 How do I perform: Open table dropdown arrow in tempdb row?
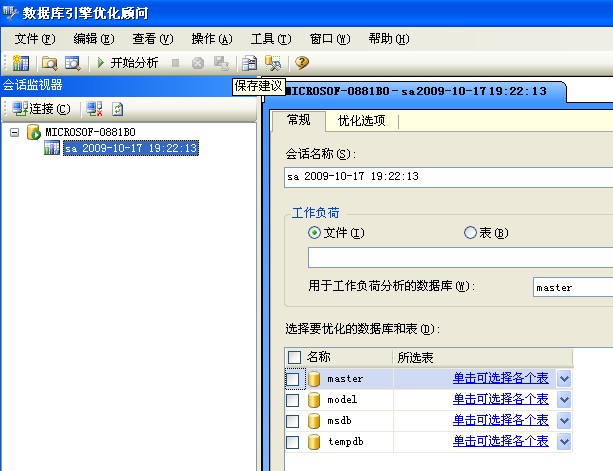click(564, 442)
